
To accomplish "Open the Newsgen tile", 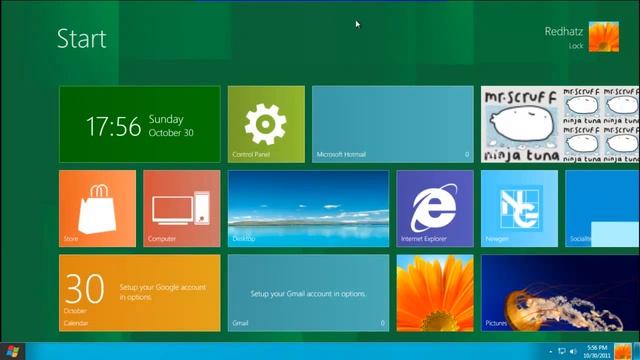I will pyautogui.click(x=519, y=209).
